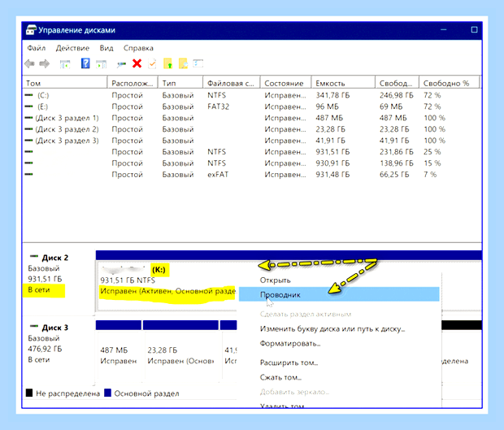
Task: Click the 66,25 ГБ free space cell
Action: coord(394,174)
